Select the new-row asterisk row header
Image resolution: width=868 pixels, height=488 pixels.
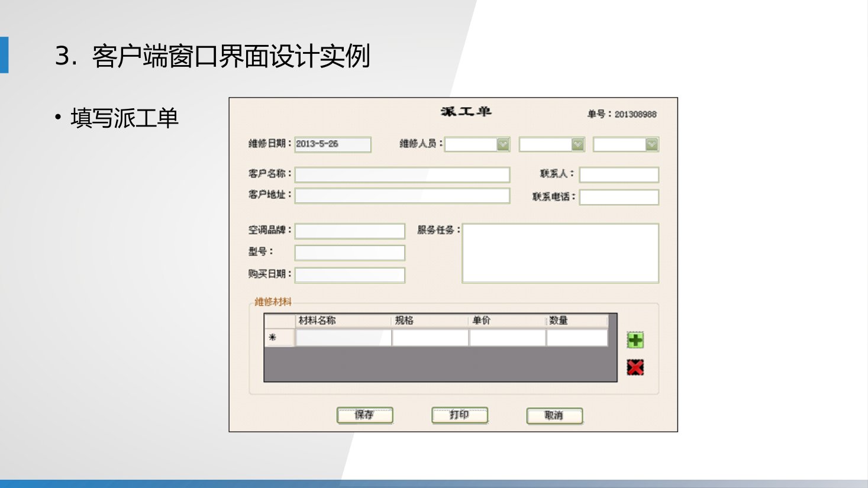pos(279,338)
